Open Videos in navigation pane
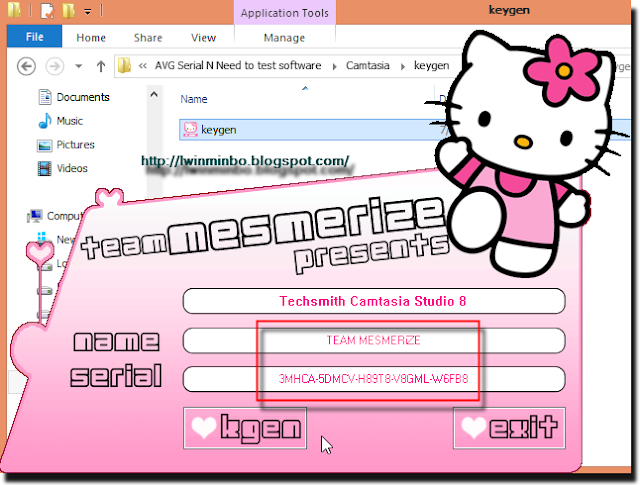The width and height of the screenshot is (640, 485). (x=72, y=168)
